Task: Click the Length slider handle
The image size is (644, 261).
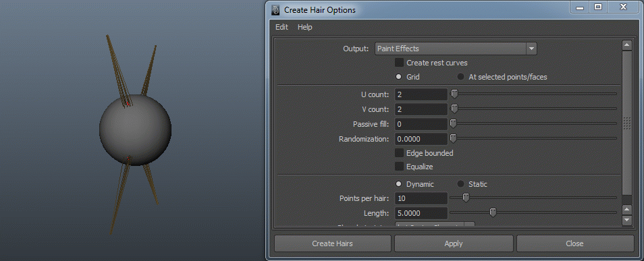Action: [493, 212]
